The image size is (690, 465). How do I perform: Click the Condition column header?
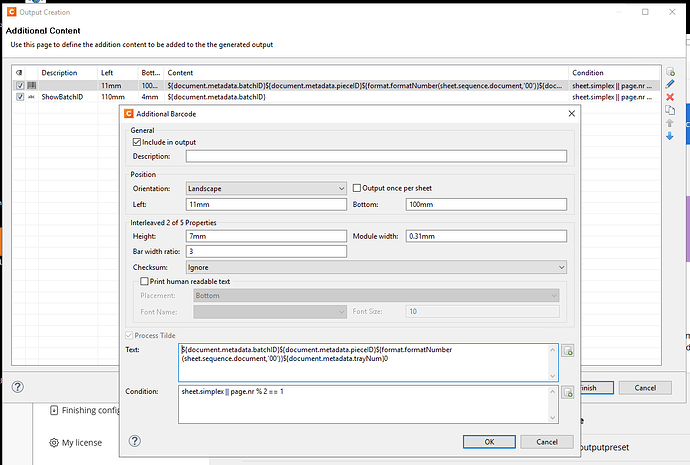pos(587,73)
